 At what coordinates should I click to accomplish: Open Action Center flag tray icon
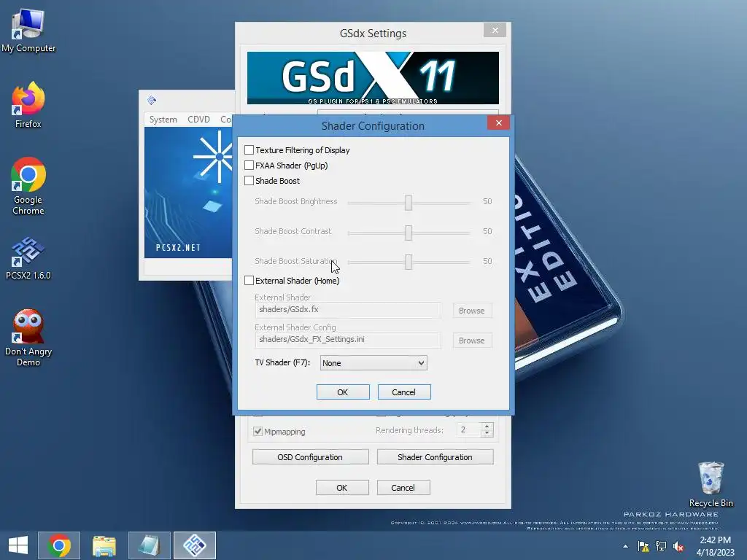coord(643,546)
